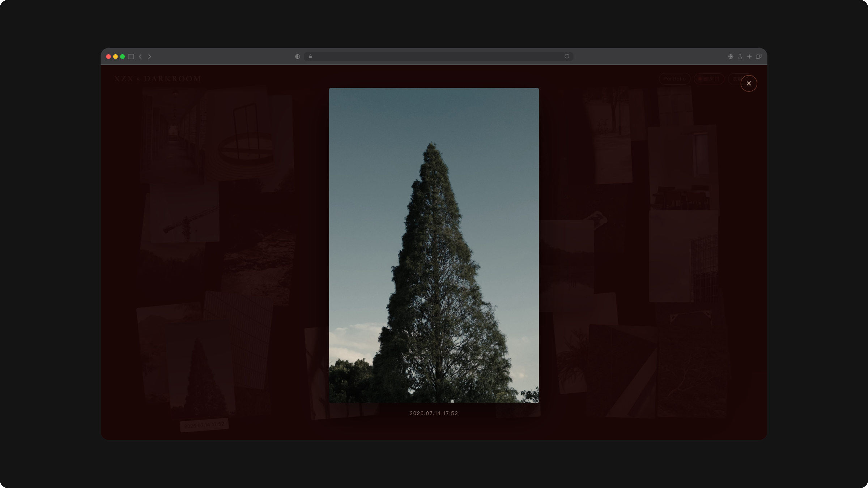Open the dimmed Portfolio button
868x488 pixels.
tap(675, 79)
